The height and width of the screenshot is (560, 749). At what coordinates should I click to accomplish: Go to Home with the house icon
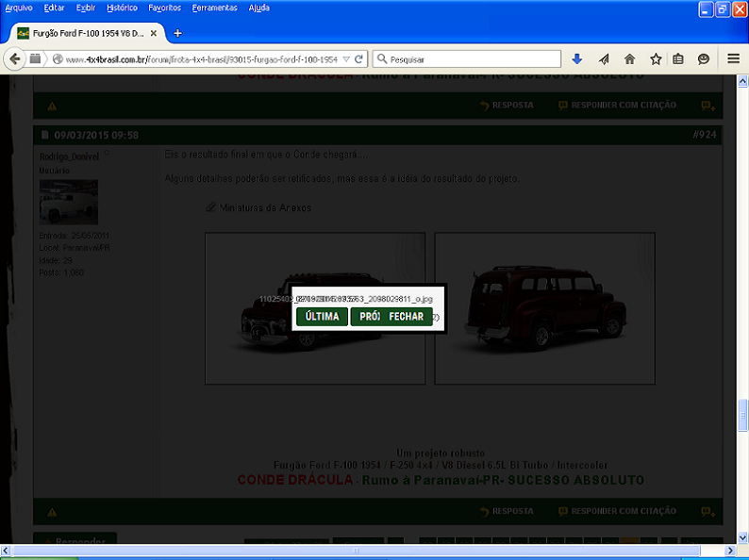(629, 59)
